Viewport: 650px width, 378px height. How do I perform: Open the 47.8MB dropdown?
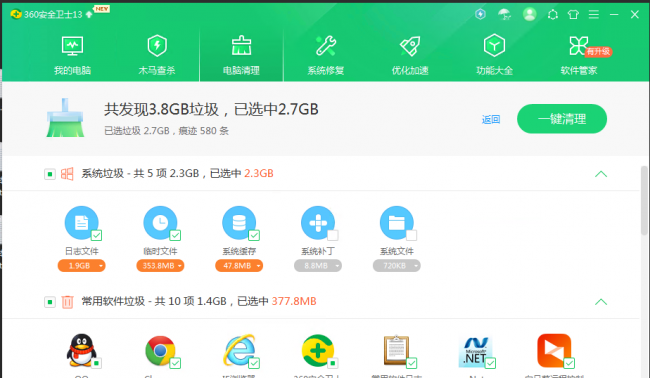pyautogui.click(x=239, y=266)
